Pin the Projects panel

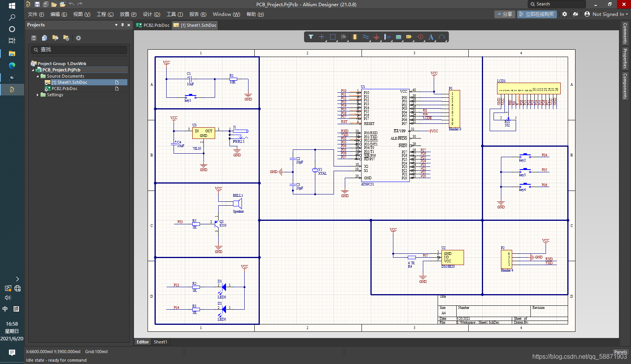click(123, 25)
